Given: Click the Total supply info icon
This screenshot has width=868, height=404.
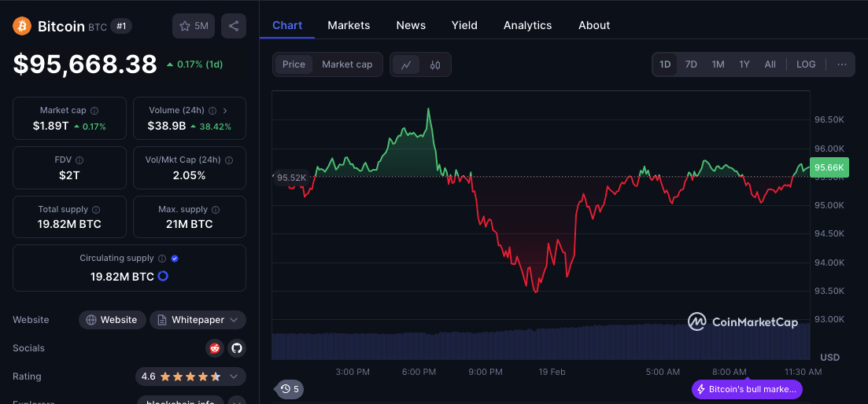Looking at the screenshot, I should click(x=96, y=210).
